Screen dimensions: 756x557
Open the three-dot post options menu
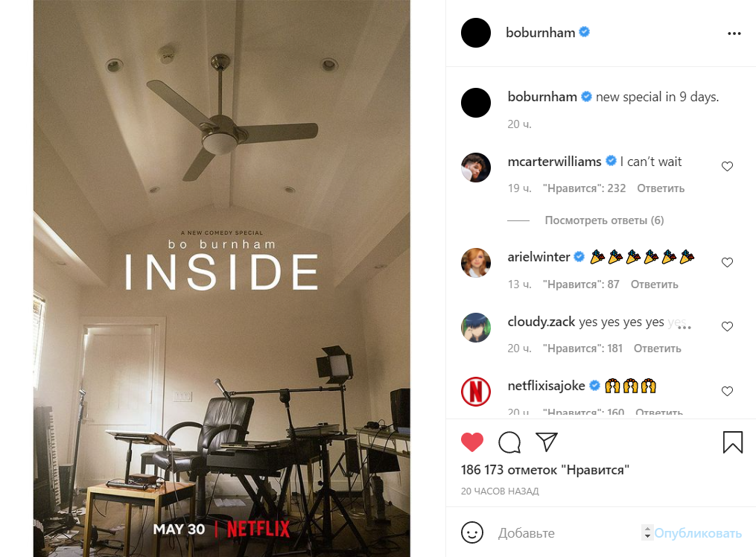point(734,34)
